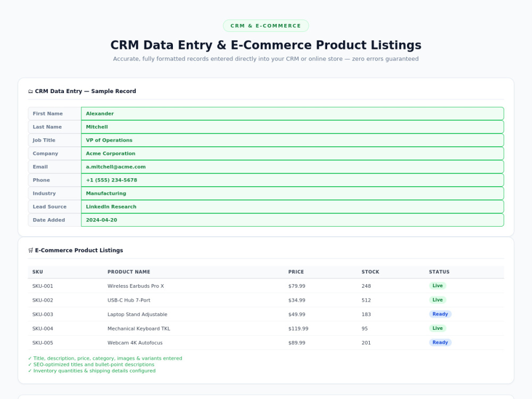Click the line Title, description, price, category
Screen dimensions: 532x399
[x=105, y=358]
